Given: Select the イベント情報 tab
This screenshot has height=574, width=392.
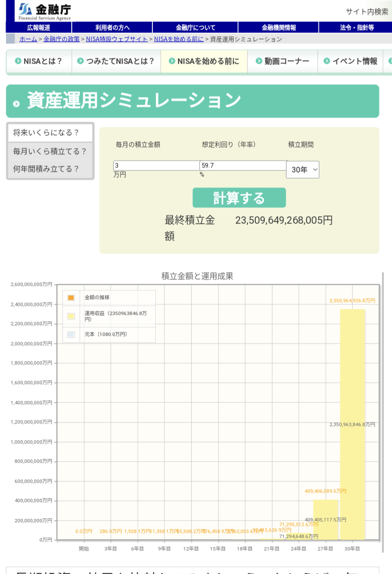Looking at the screenshot, I should click(350, 61).
